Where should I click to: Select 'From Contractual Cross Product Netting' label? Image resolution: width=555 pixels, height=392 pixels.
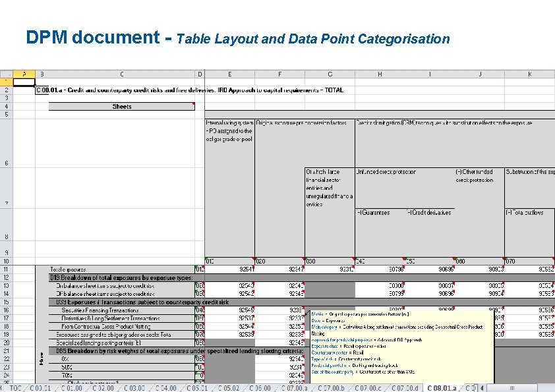[122, 326]
